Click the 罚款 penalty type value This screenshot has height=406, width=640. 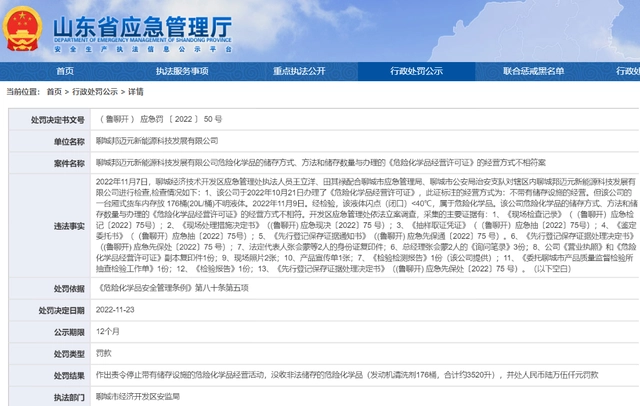point(104,353)
